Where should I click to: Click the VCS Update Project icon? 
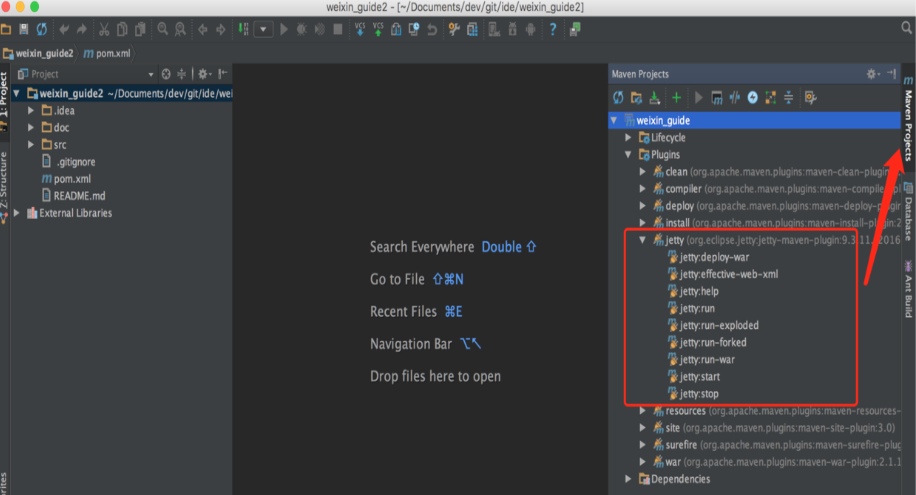360,29
